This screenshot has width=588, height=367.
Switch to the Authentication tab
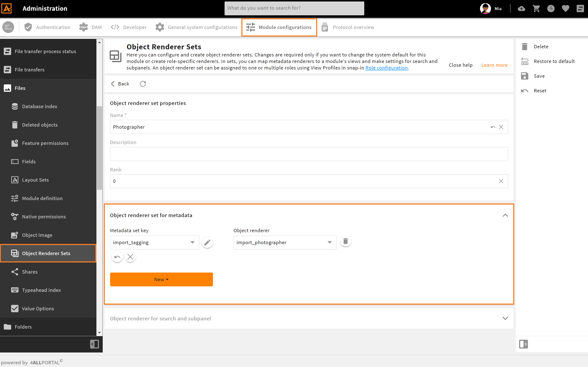[x=47, y=27]
